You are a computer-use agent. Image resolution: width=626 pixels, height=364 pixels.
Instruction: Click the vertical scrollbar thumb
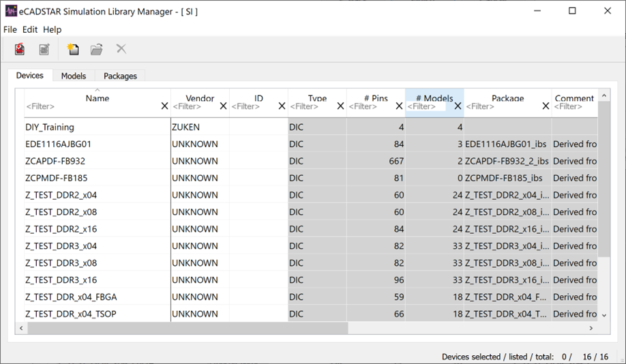click(x=604, y=179)
